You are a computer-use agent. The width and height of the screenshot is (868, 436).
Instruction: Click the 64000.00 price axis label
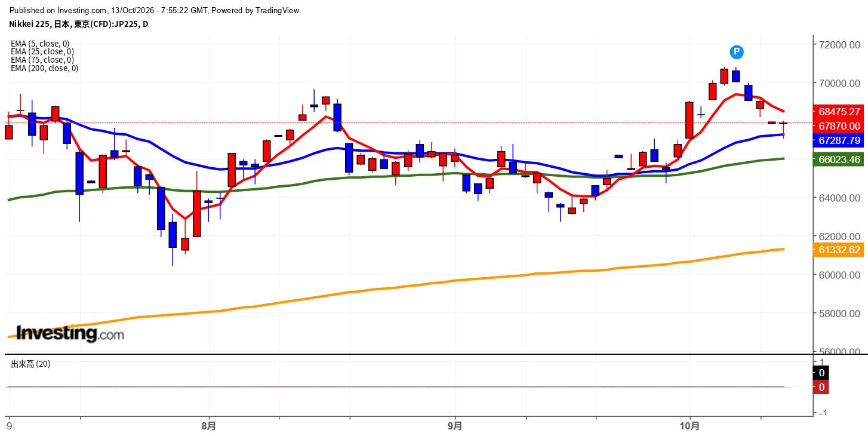point(839,198)
